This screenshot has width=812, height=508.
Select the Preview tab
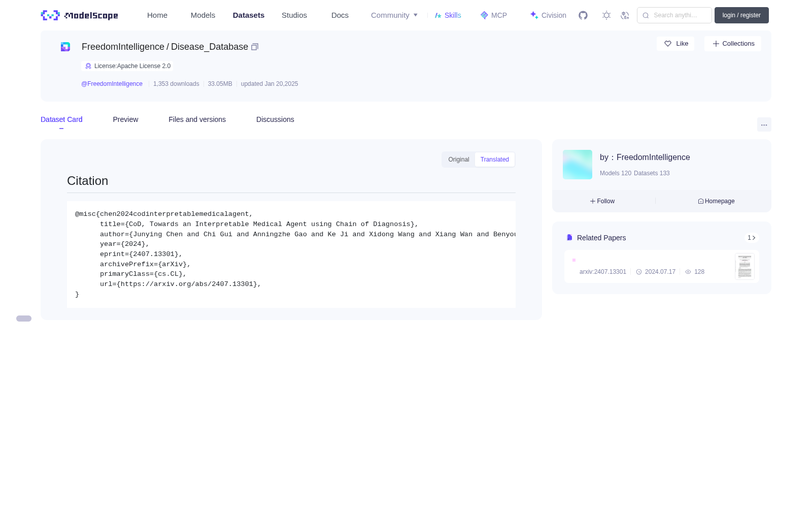click(x=125, y=119)
